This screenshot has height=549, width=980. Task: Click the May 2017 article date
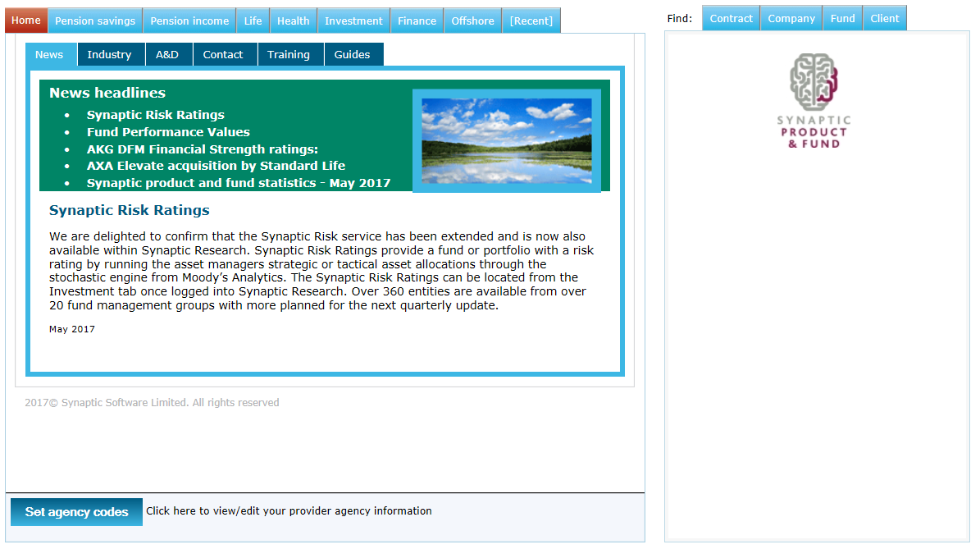[x=72, y=329]
